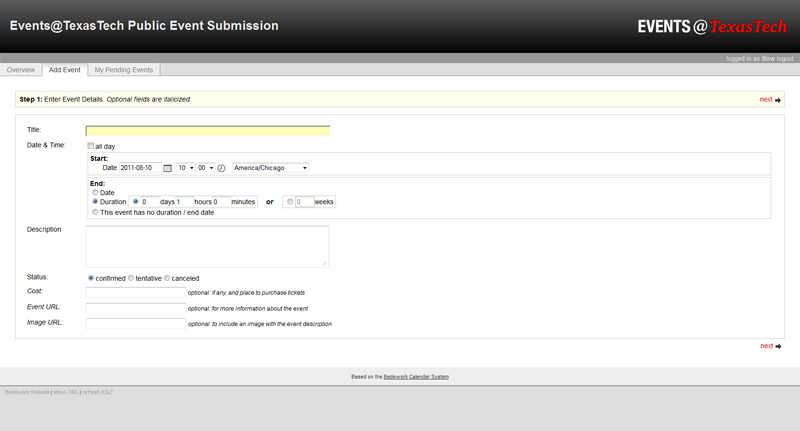Click the logout link
This screenshot has height=431, width=800.
tap(785, 59)
